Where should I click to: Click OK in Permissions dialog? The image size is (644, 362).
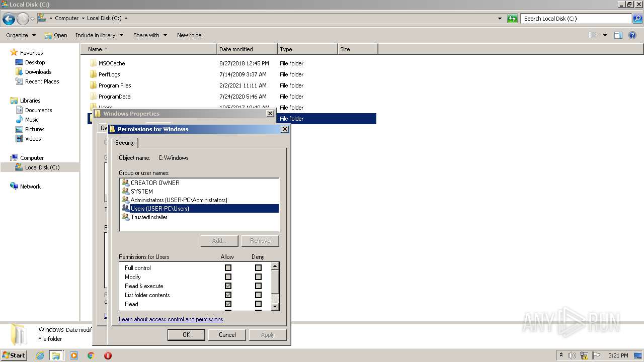coord(186,335)
